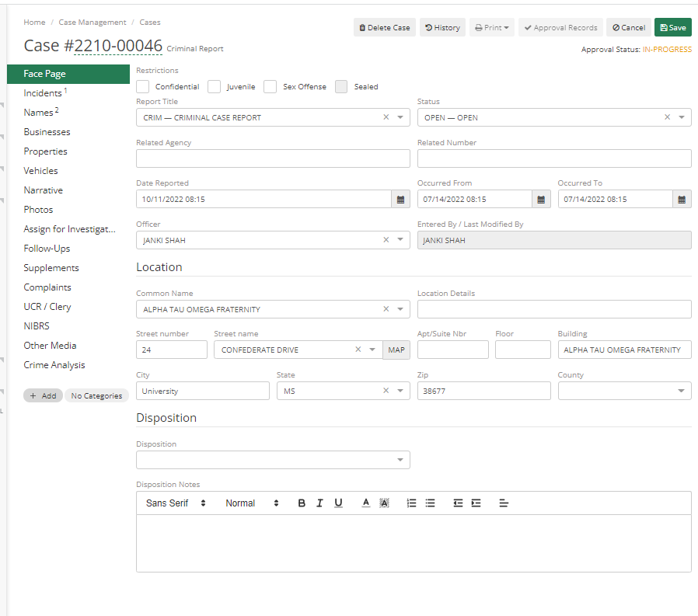Save the case record

click(x=673, y=27)
